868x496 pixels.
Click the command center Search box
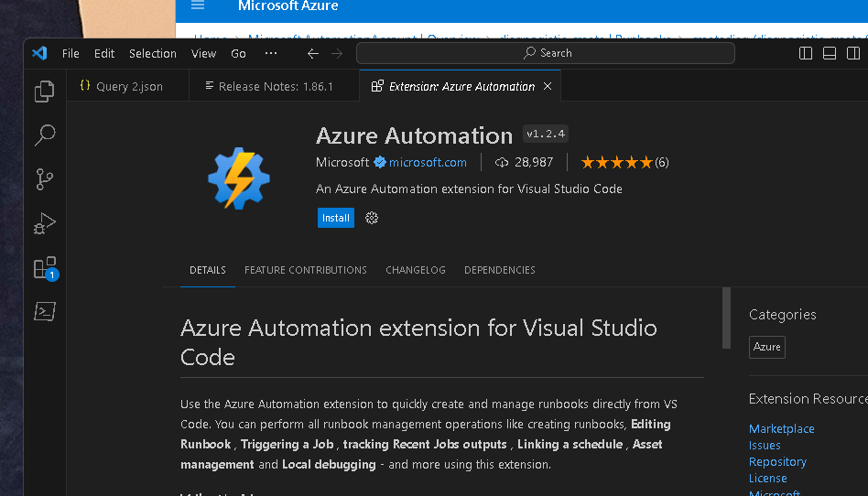[546, 53]
